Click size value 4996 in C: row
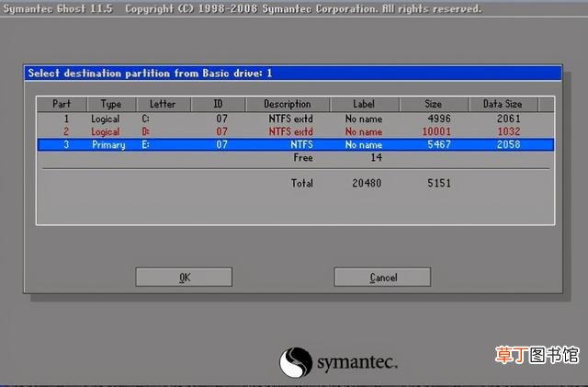Viewport: 588px width, 387px height. pyautogui.click(x=439, y=119)
